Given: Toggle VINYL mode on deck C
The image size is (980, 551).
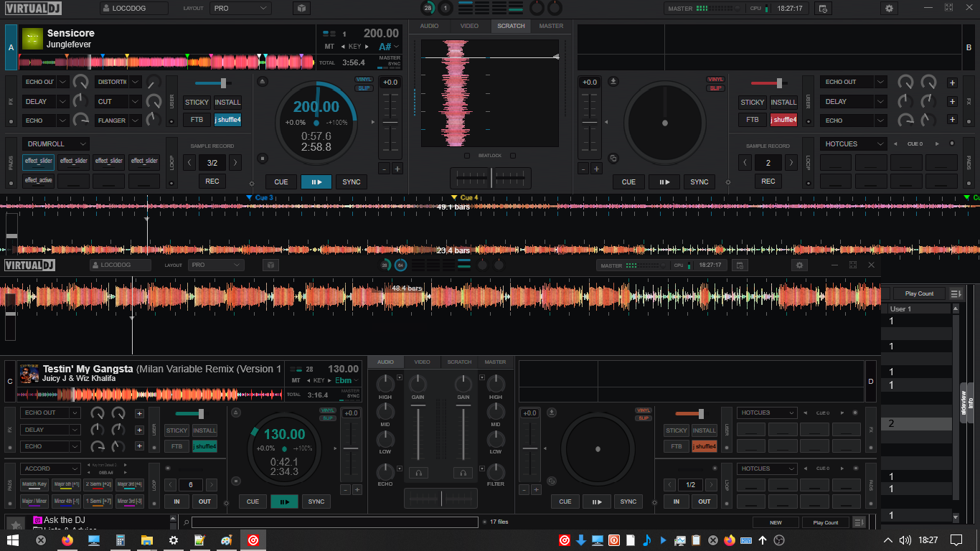Looking at the screenshot, I should [327, 410].
